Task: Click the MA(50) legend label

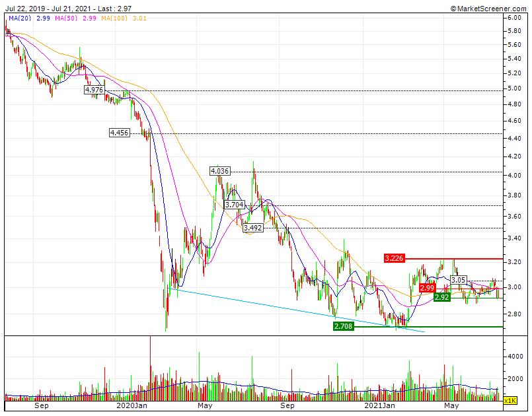Action: (x=67, y=18)
